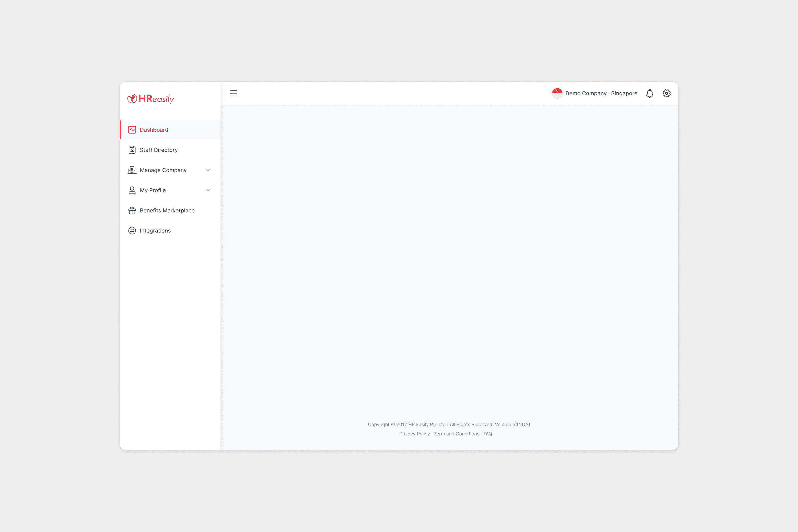
Task: Open the Privacy Policy link
Action: [x=414, y=434]
